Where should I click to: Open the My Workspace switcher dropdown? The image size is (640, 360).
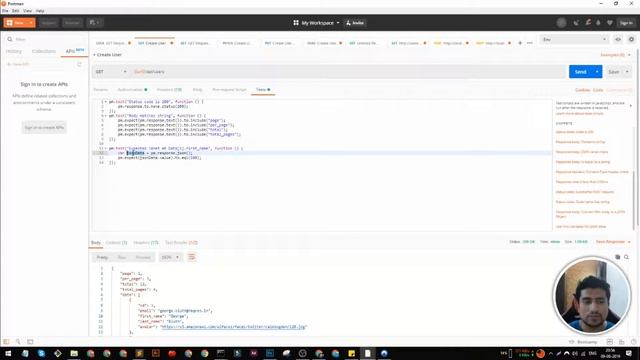(316, 23)
